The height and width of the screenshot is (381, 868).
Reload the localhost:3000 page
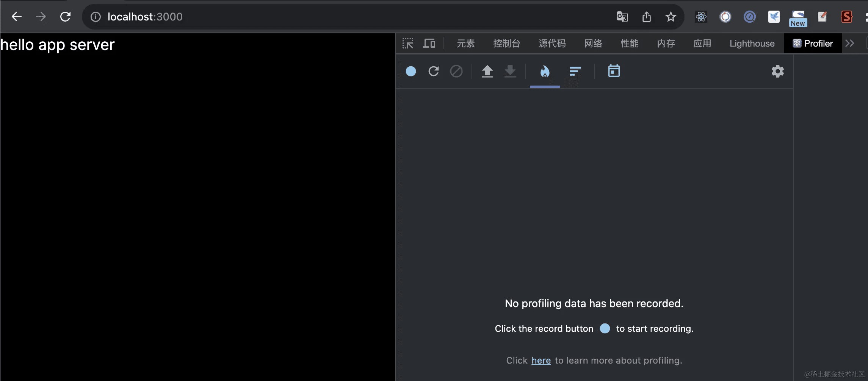coord(66,17)
